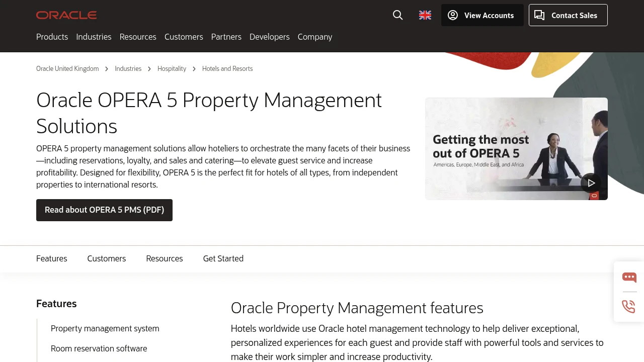Click the Contact Sales chat icon
644x362 pixels.
pyautogui.click(x=539, y=15)
